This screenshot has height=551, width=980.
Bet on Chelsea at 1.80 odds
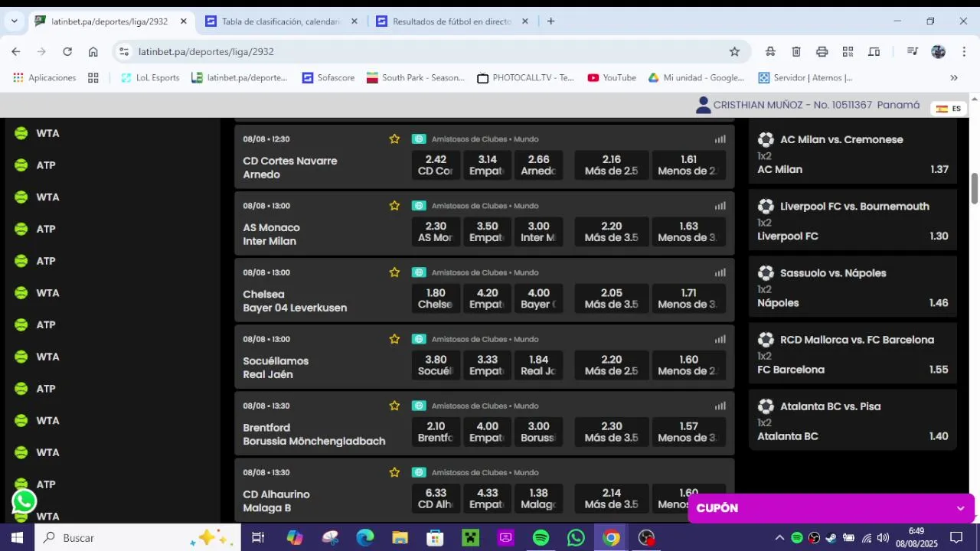[x=436, y=298]
